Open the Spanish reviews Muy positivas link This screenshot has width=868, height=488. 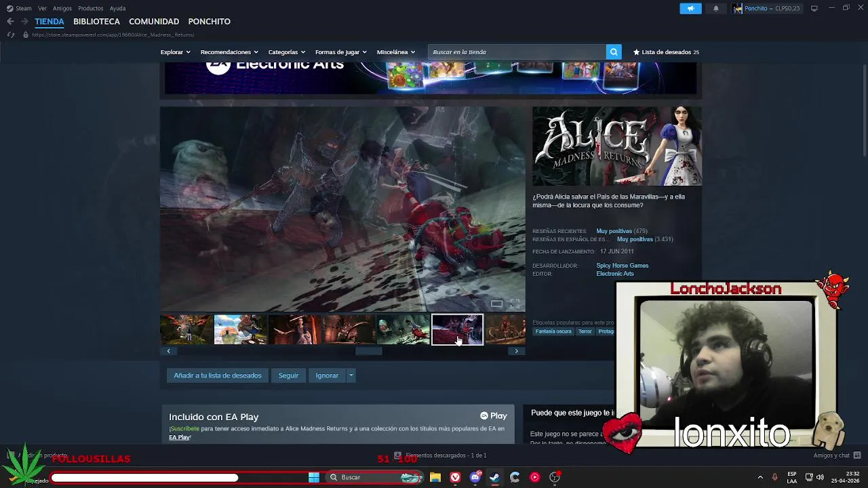635,239
